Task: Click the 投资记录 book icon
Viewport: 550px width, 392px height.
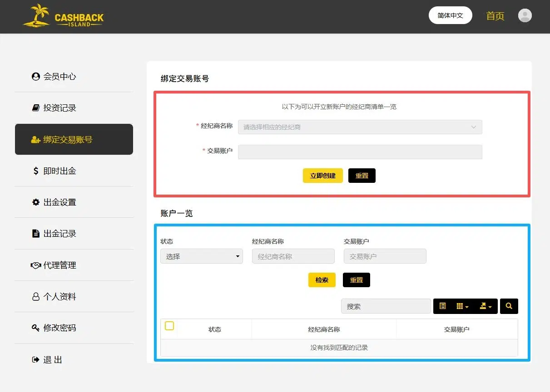Action: [36, 108]
